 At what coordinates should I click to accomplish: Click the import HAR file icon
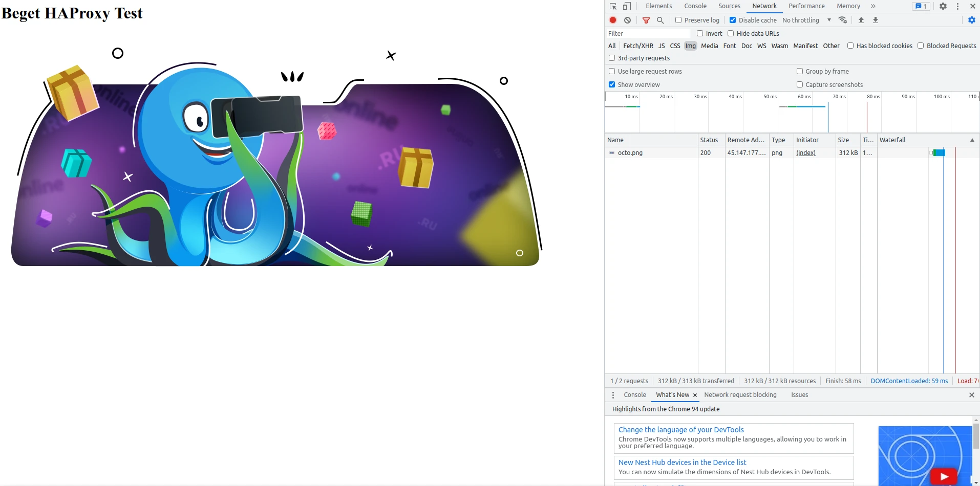[x=861, y=20]
